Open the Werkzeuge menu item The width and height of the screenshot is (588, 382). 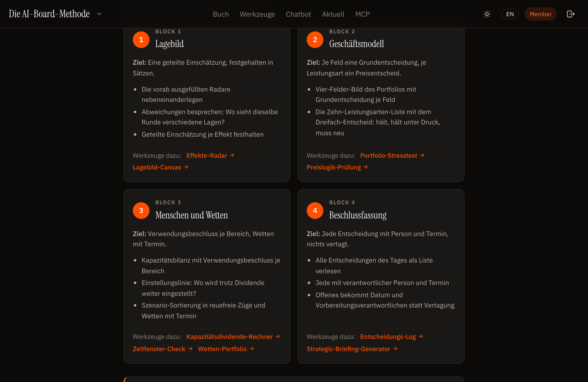pyautogui.click(x=257, y=14)
